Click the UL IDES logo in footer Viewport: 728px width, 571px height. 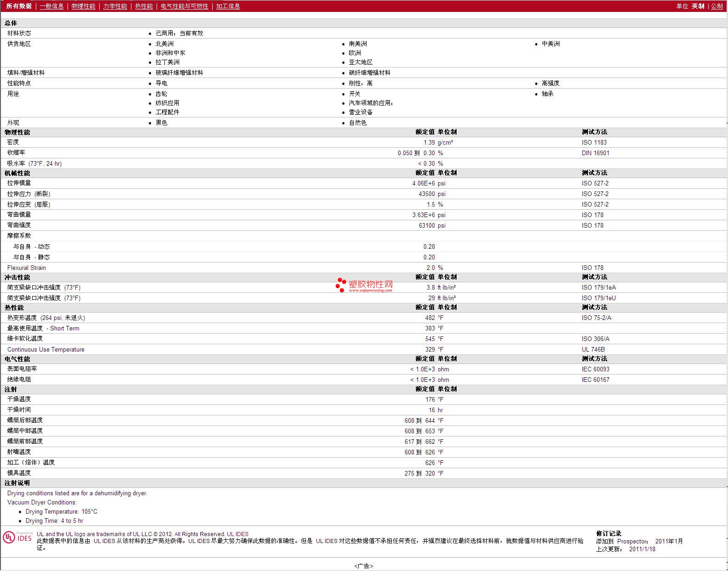click(17, 537)
